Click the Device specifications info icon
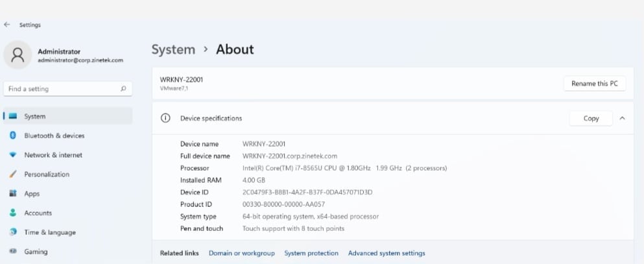Screen dimensions: 644x264 pos(165,118)
